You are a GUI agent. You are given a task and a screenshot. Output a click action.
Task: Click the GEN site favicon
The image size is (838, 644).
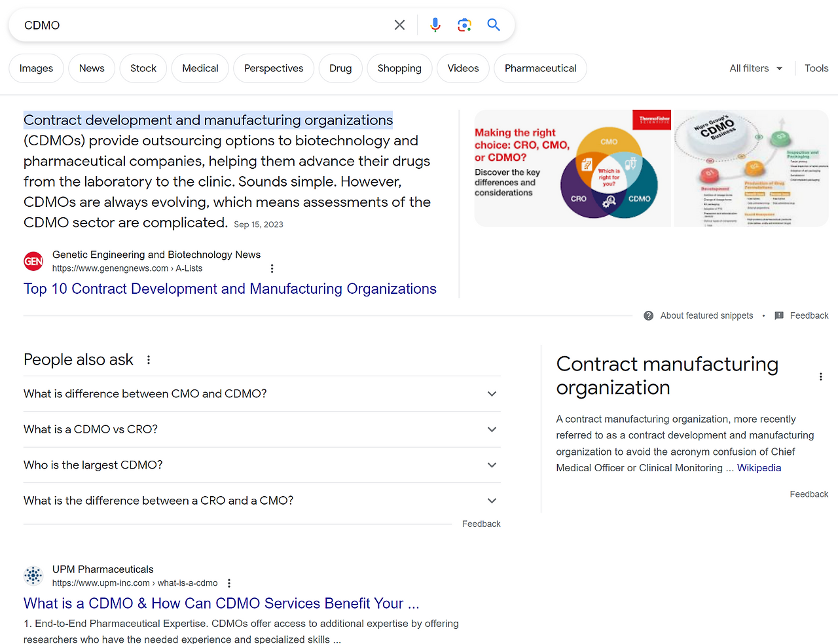click(33, 261)
